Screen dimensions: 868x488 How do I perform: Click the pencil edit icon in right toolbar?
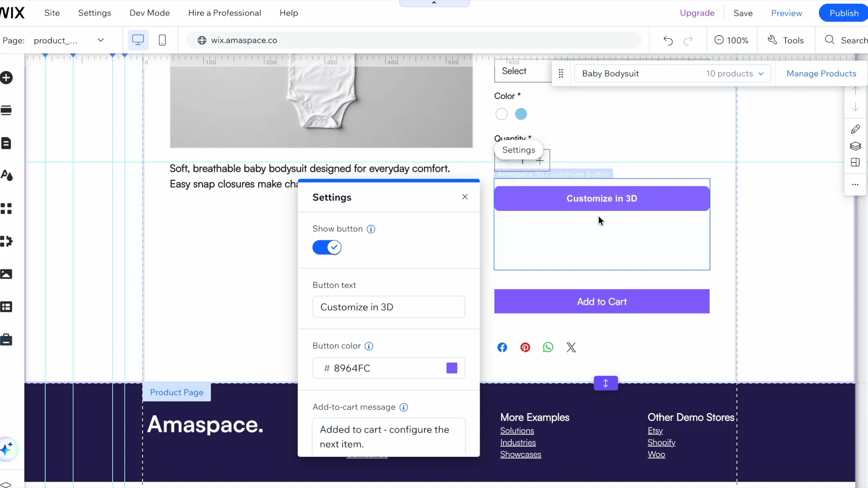pyautogui.click(x=855, y=130)
